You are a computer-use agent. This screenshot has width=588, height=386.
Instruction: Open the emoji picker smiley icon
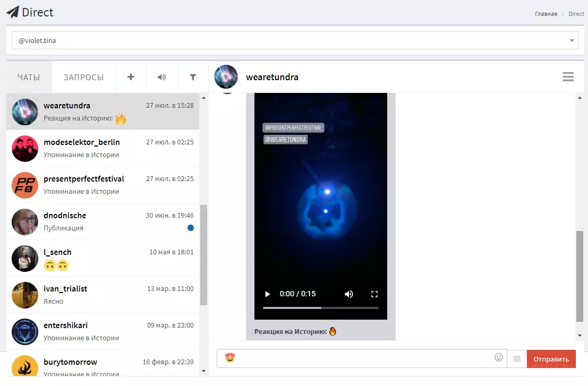click(x=498, y=357)
